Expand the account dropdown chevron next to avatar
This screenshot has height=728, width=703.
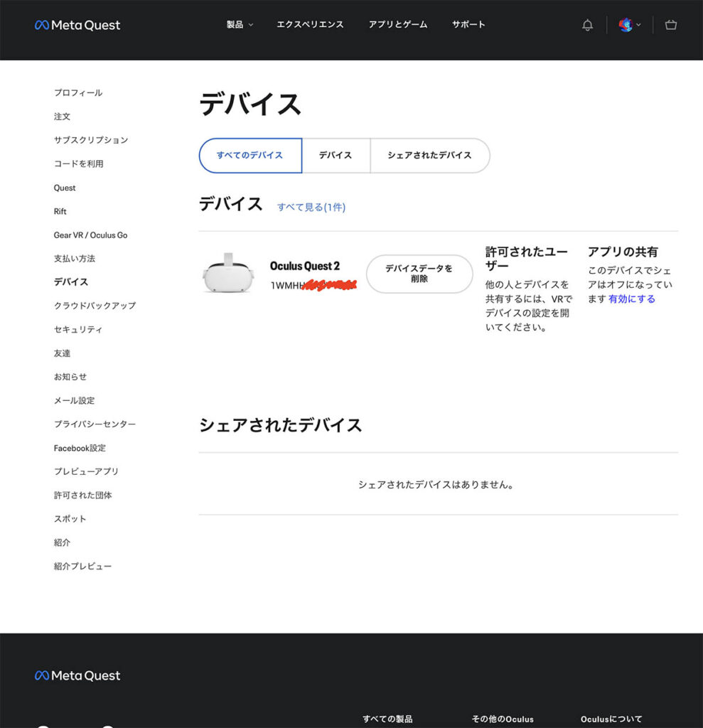pos(638,25)
